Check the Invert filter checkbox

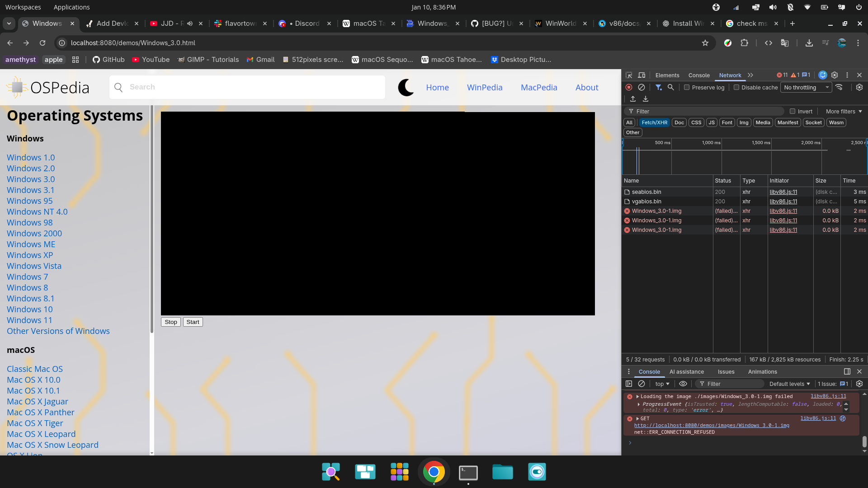coord(793,112)
